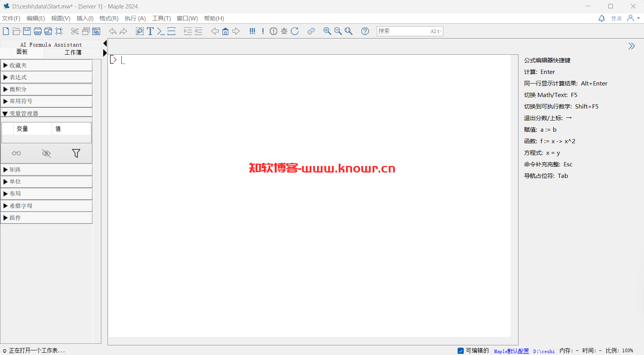Expand the 希腊字母 palette

coord(47,206)
